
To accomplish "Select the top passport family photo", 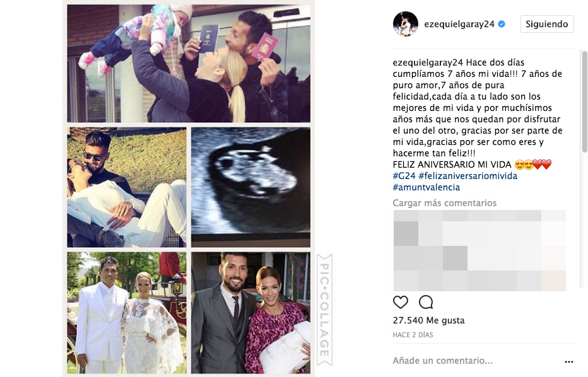I will (x=189, y=63).
